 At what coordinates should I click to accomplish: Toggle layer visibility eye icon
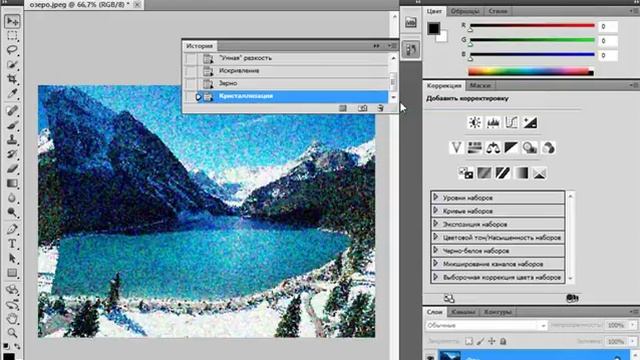pyautogui.click(x=430, y=357)
